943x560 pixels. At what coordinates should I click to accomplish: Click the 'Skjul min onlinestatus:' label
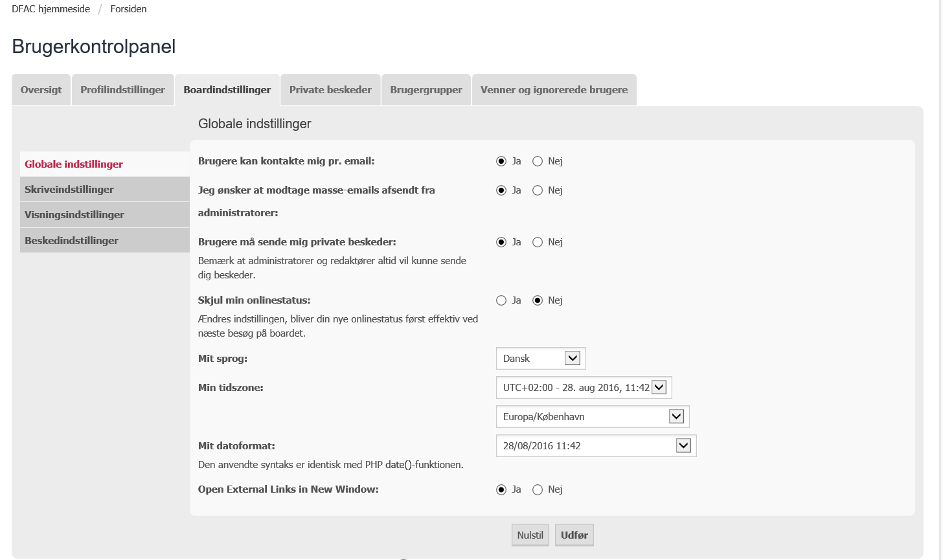pyautogui.click(x=255, y=300)
